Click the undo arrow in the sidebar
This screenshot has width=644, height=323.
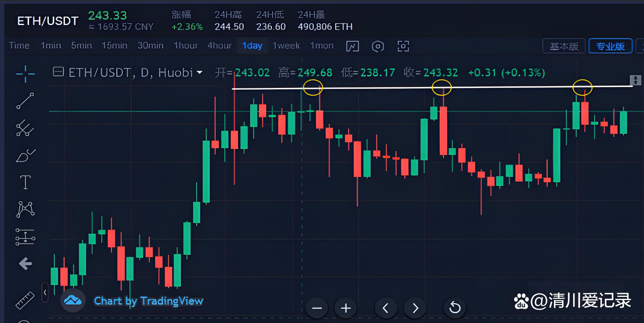coord(26,264)
